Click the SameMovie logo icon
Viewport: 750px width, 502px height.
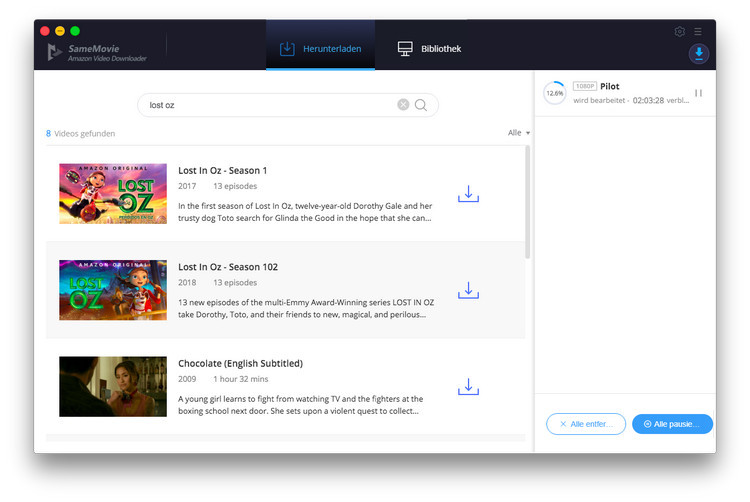coord(54,52)
